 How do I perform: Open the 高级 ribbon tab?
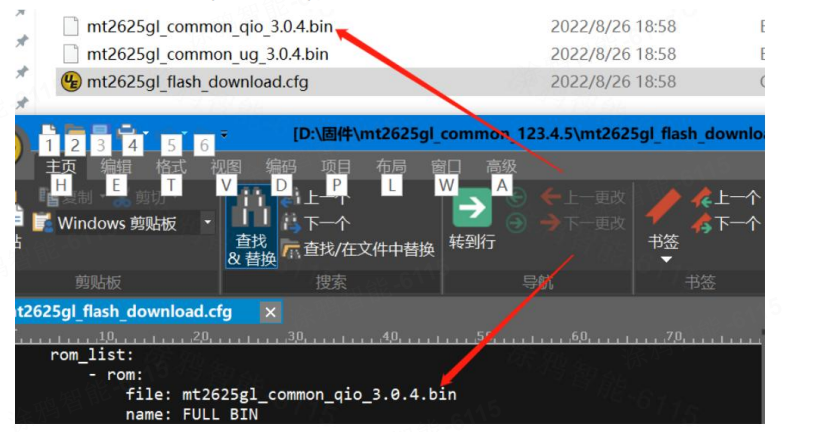(501, 167)
